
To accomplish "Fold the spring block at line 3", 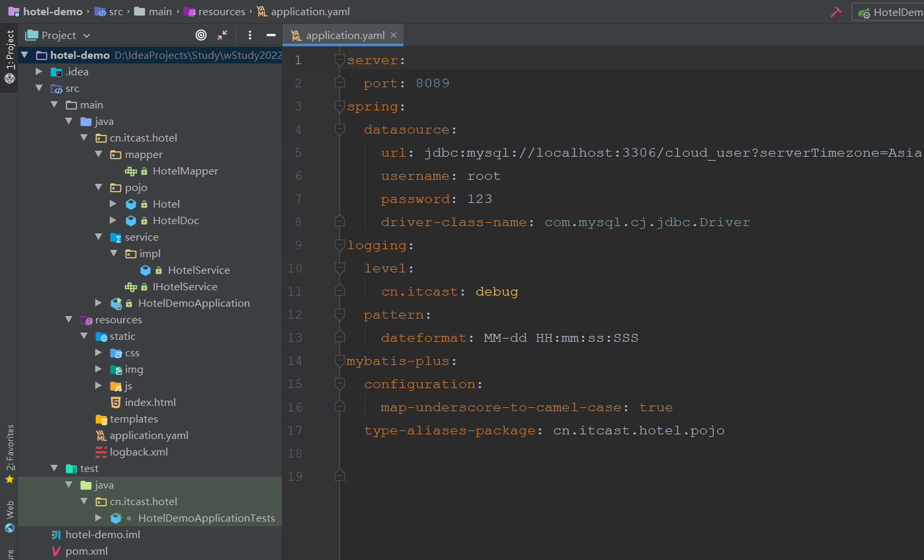I will coord(340,106).
